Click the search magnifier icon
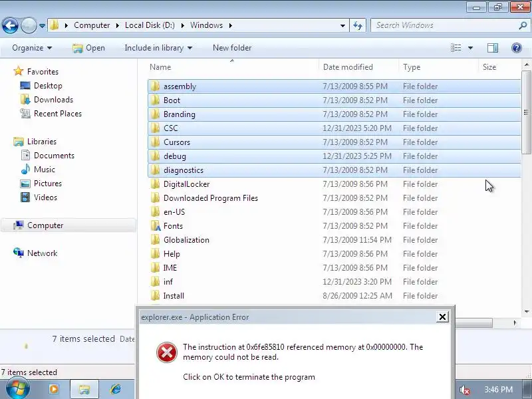The image size is (532, 399). 523,25
